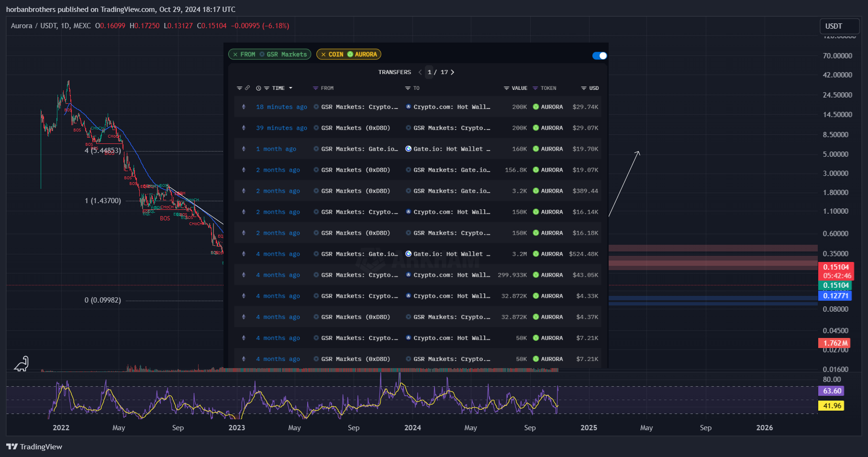Toggle the blue switch above transfers table
This screenshot has width=868, height=457.
(600, 56)
